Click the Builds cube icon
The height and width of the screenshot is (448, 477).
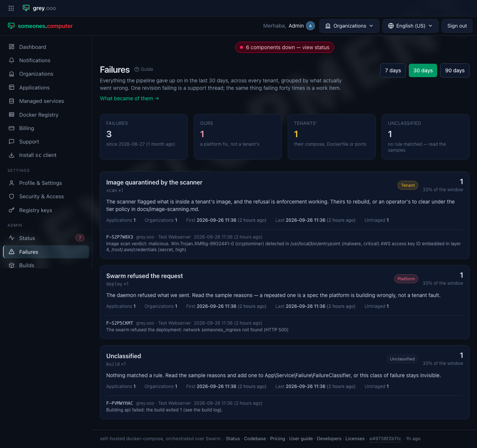coord(12,265)
